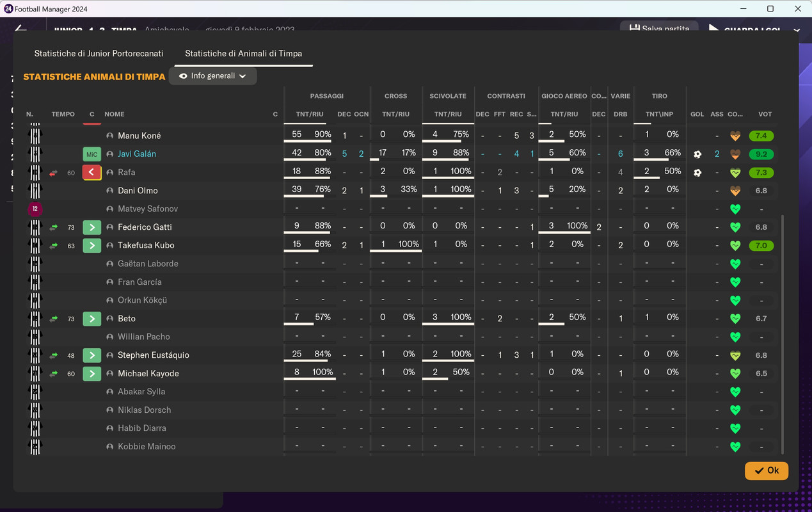
Task: Sort by the GOL column header
Action: 697,115
